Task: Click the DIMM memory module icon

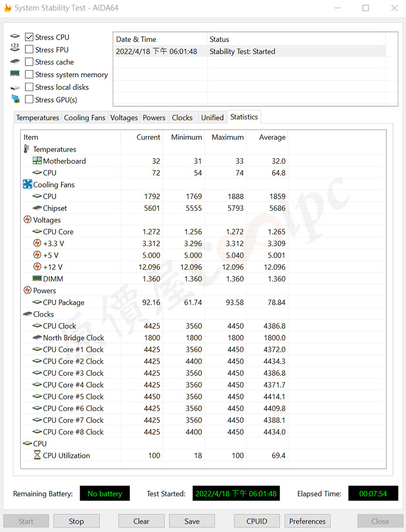Action: tap(37, 278)
